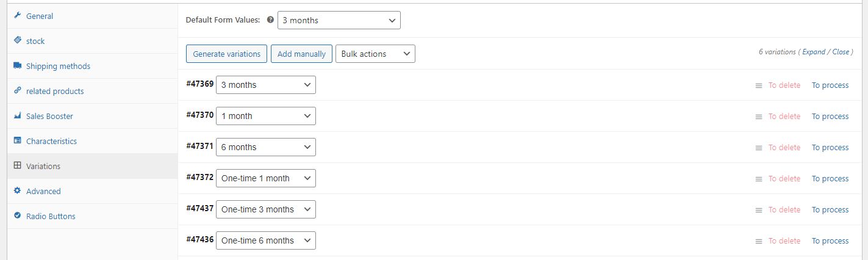Click To process for variation #47436
The height and width of the screenshot is (260, 868).
tap(830, 241)
